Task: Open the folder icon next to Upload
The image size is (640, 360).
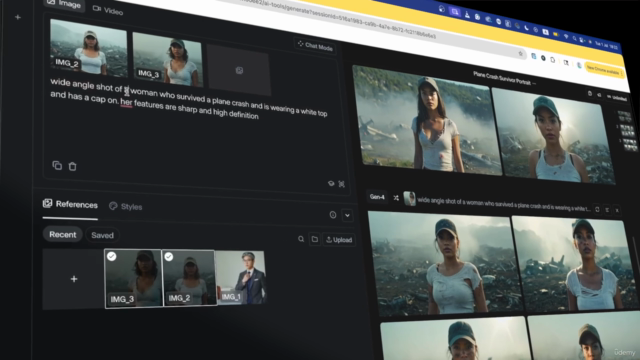Action: 315,239
